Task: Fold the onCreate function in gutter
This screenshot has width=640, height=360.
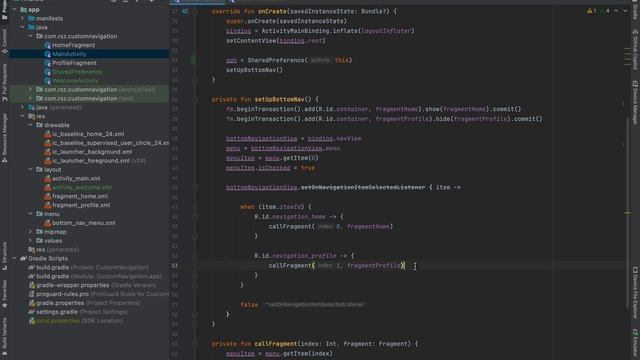Action: [x=195, y=11]
